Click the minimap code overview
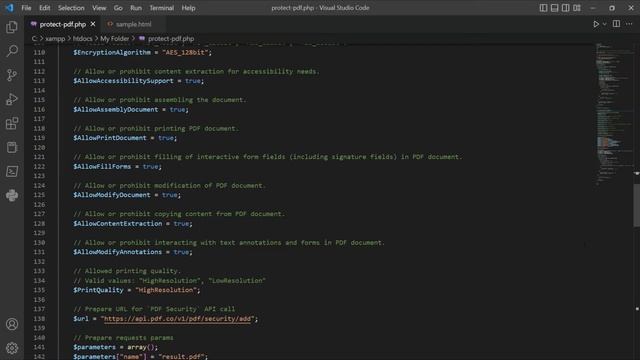 click(614, 114)
